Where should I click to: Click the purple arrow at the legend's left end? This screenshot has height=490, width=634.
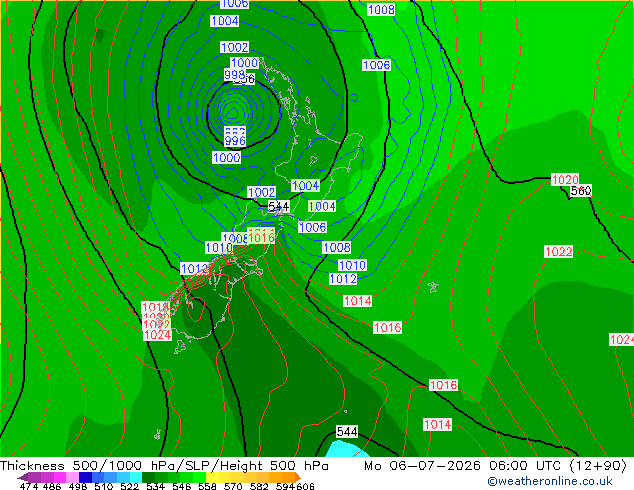pos(23,477)
